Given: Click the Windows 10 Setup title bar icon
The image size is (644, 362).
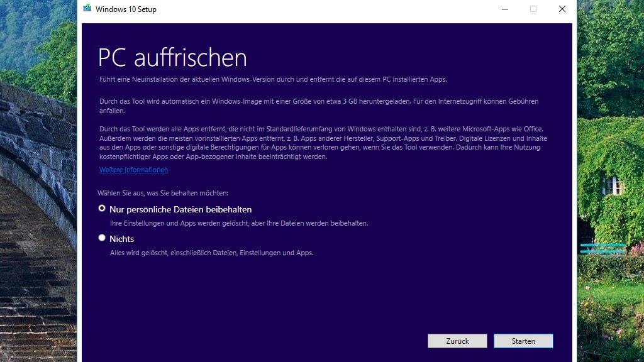Looking at the screenshot, I should (x=87, y=8).
